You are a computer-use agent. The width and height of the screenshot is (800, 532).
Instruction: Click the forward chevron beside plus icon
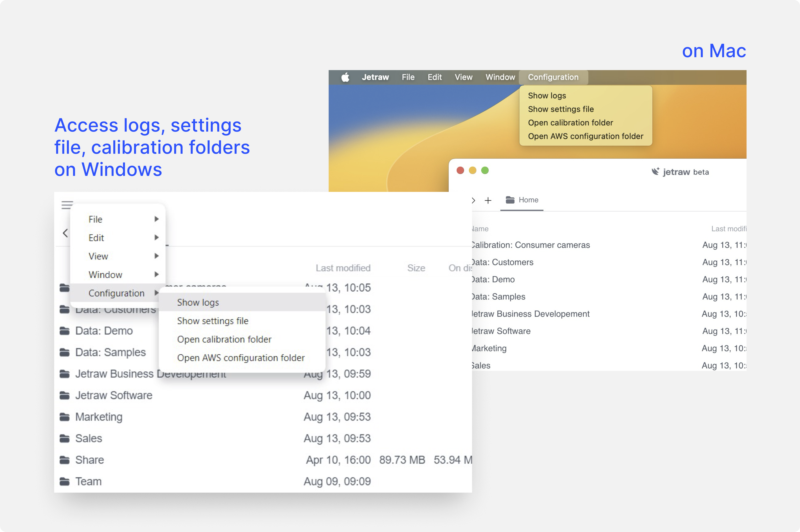[x=473, y=200]
